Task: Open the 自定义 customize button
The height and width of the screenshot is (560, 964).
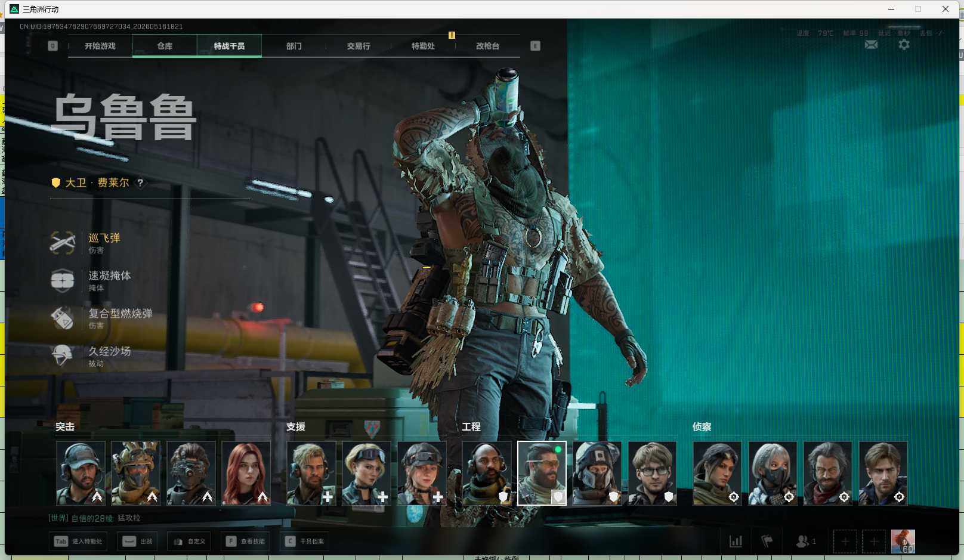Action: (190, 542)
